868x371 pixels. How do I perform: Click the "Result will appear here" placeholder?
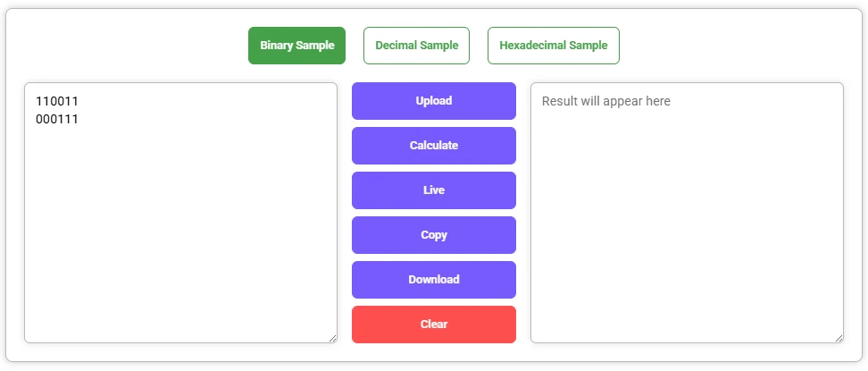(606, 101)
